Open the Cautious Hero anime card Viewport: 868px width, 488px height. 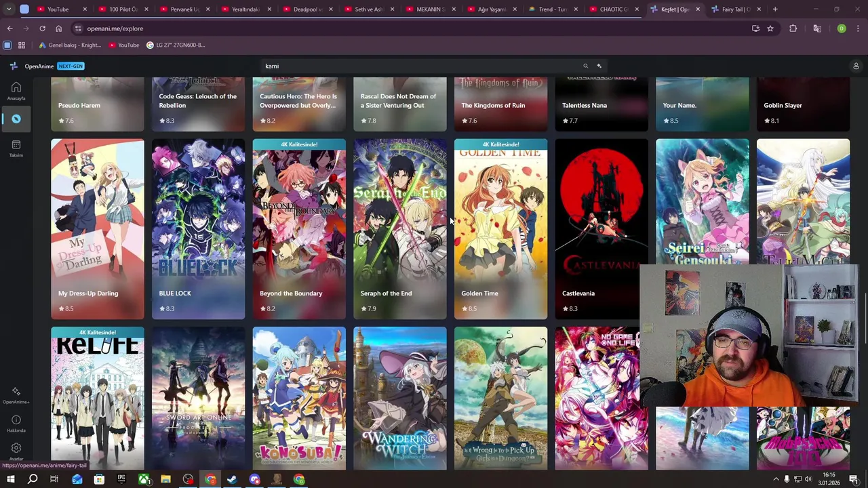[299, 104]
